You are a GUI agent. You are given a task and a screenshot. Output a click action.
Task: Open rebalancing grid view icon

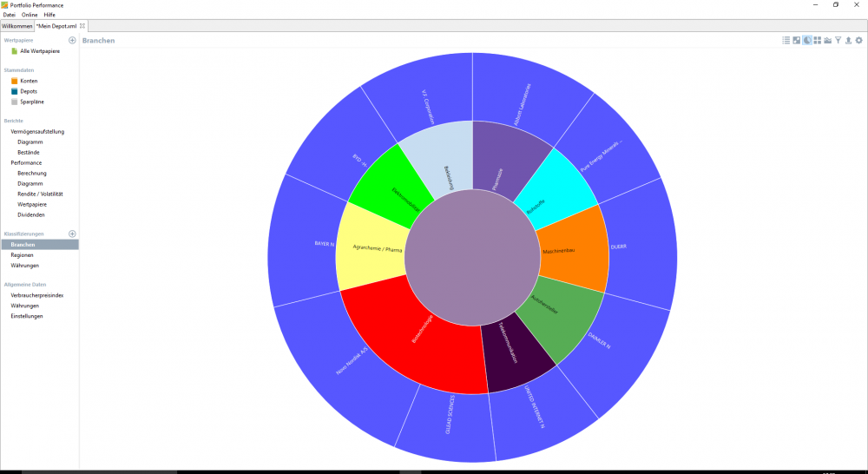pyautogui.click(x=818, y=41)
